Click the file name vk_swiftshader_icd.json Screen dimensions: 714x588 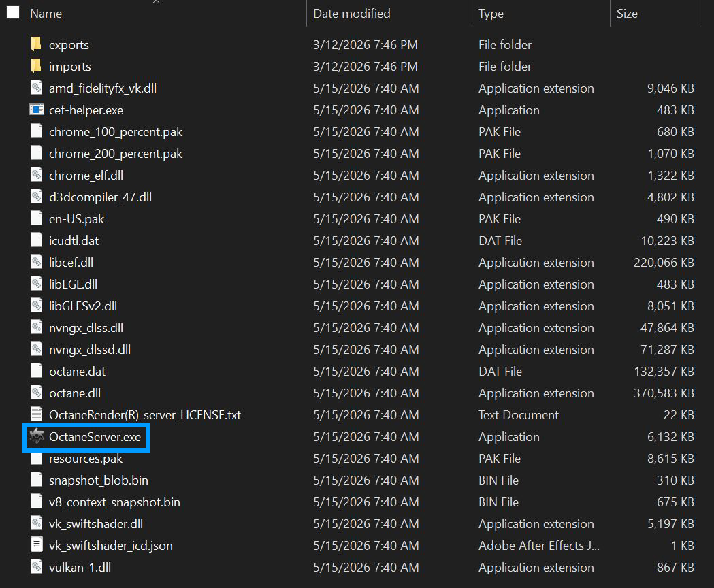pos(111,546)
